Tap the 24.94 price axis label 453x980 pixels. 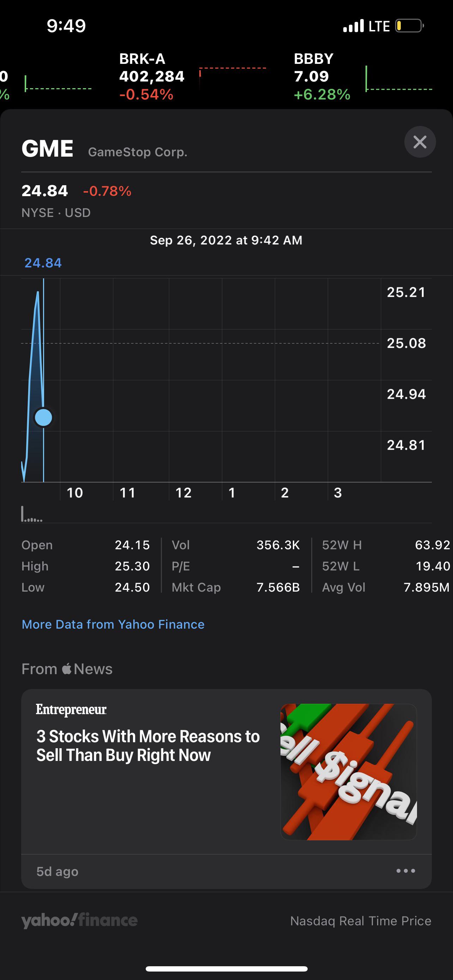(x=406, y=394)
